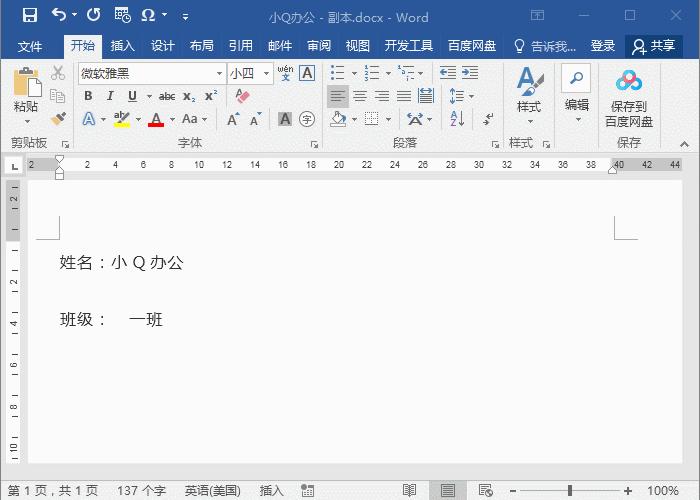Toggle bold formatting
700x500 pixels.
pyautogui.click(x=88, y=96)
